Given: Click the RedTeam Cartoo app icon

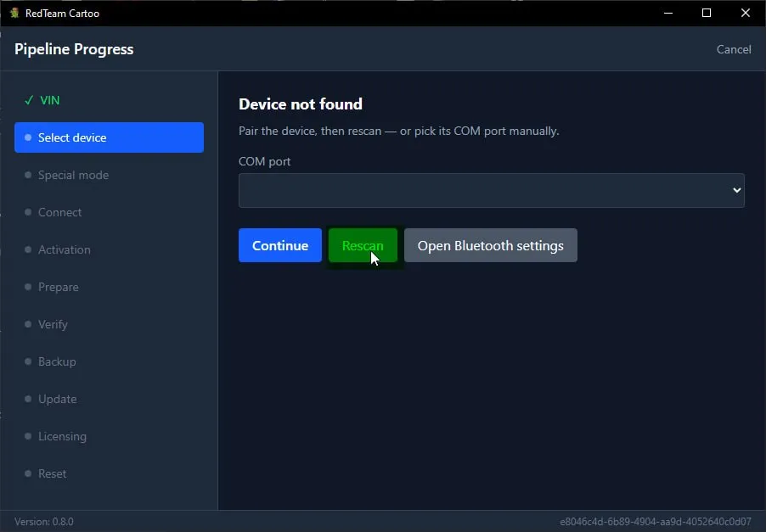Looking at the screenshot, I should (14, 13).
